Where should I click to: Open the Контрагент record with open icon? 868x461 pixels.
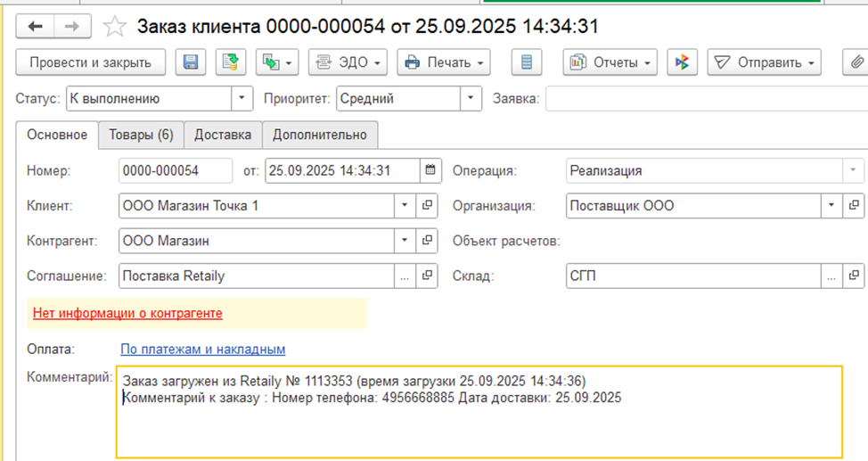click(x=427, y=241)
